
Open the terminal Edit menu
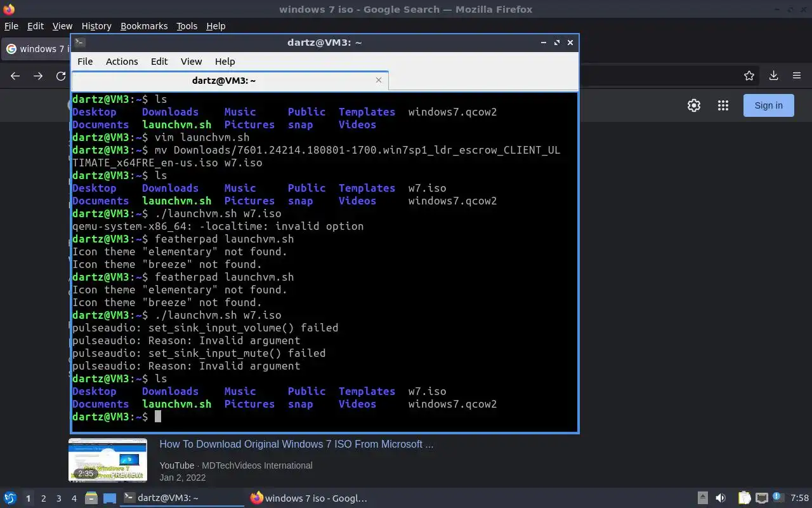click(159, 62)
